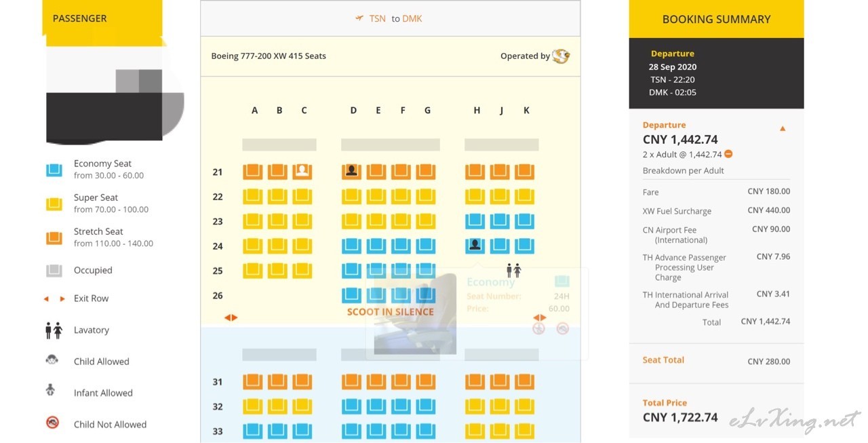This screenshot has width=868, height=443.
Task: Choose Super seat 22E
Action: [376, 197]
